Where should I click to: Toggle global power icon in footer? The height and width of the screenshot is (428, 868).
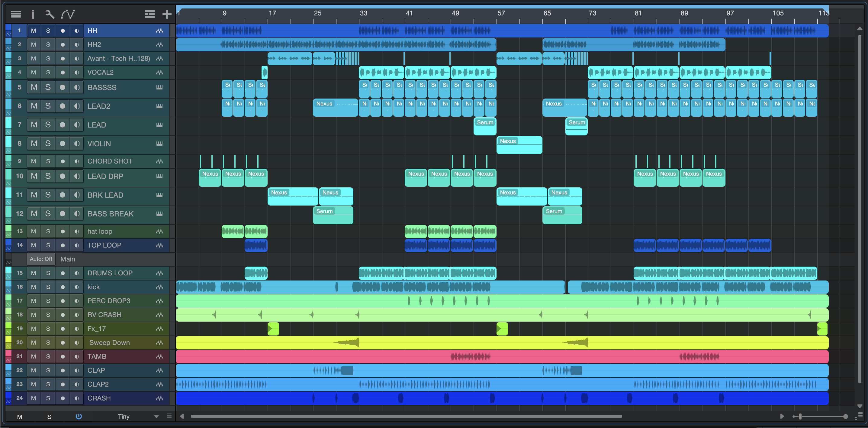tap(79, 416)
